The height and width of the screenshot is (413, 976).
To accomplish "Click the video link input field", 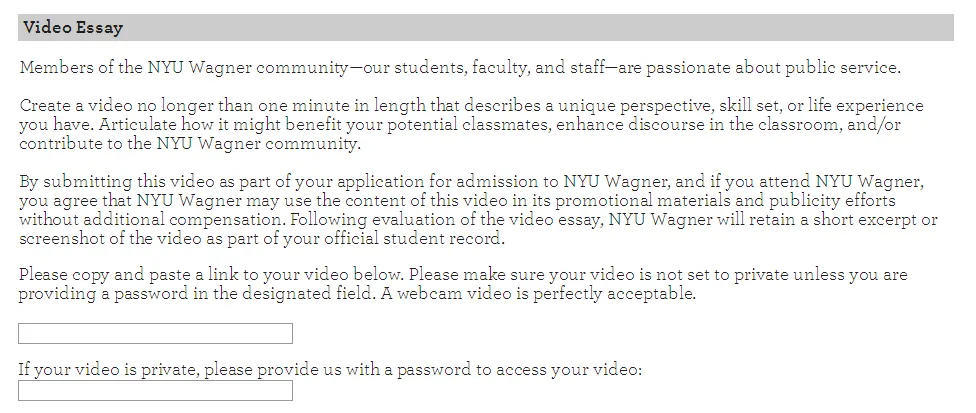I will click(155, 334).
